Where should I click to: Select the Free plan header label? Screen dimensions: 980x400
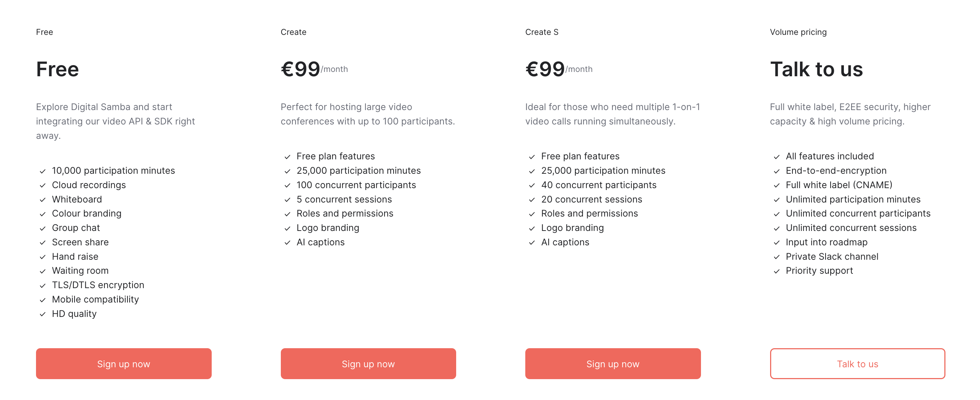click(x=44, y=32)
